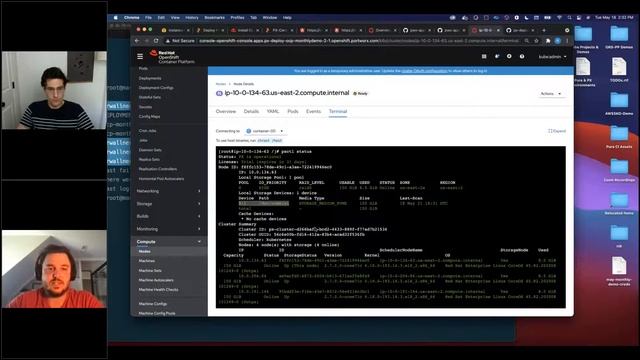Click the Wi-Fi icon in menu bar

(x=559, y=18)
